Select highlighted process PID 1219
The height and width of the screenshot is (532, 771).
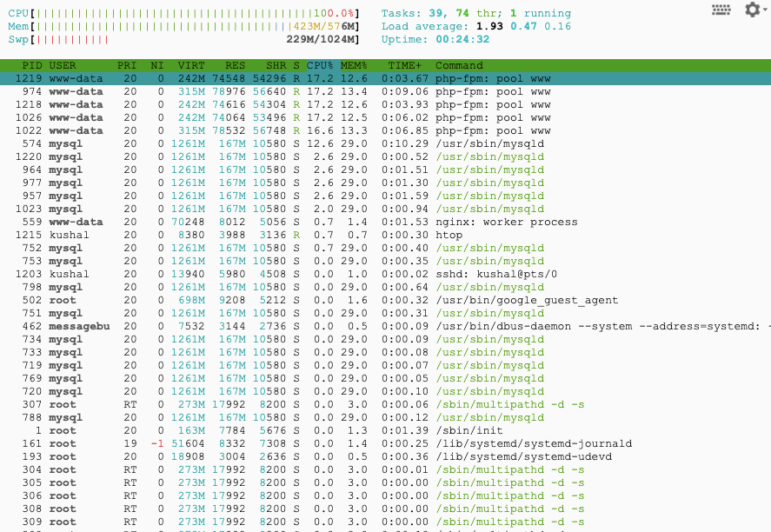(x=386, y=78)
